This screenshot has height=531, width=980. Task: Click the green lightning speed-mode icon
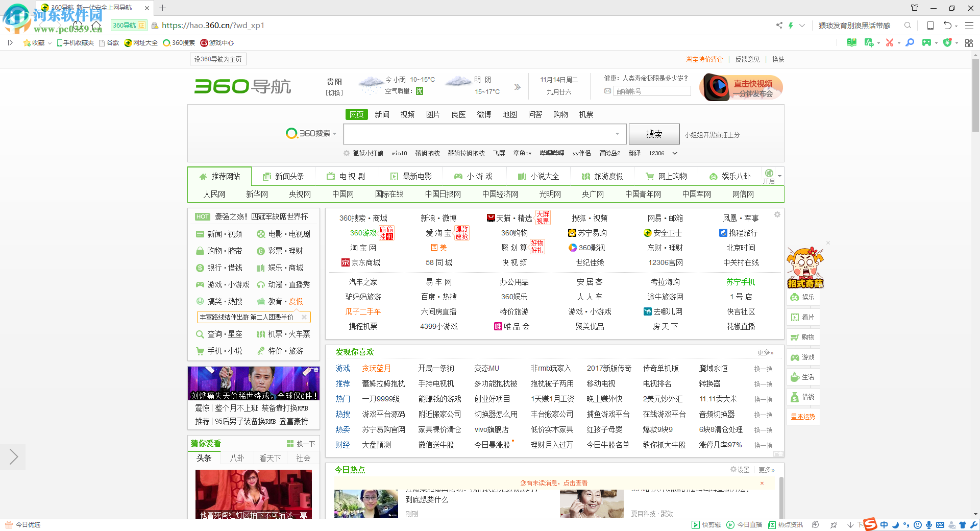[x=791, y=25]
